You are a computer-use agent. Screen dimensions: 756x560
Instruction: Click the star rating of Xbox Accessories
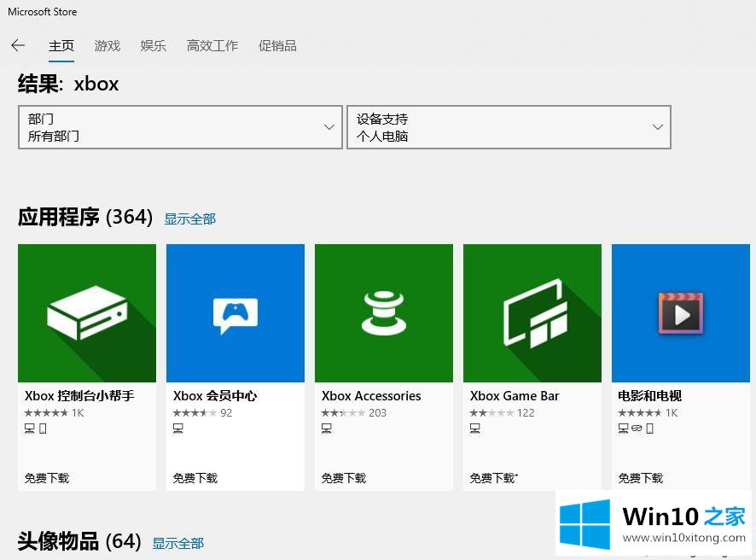click(x=343, y=413)
